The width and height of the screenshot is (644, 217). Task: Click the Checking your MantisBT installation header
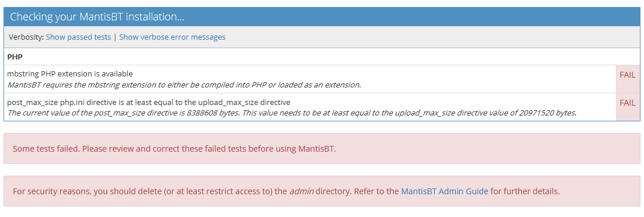click(97, 17)
